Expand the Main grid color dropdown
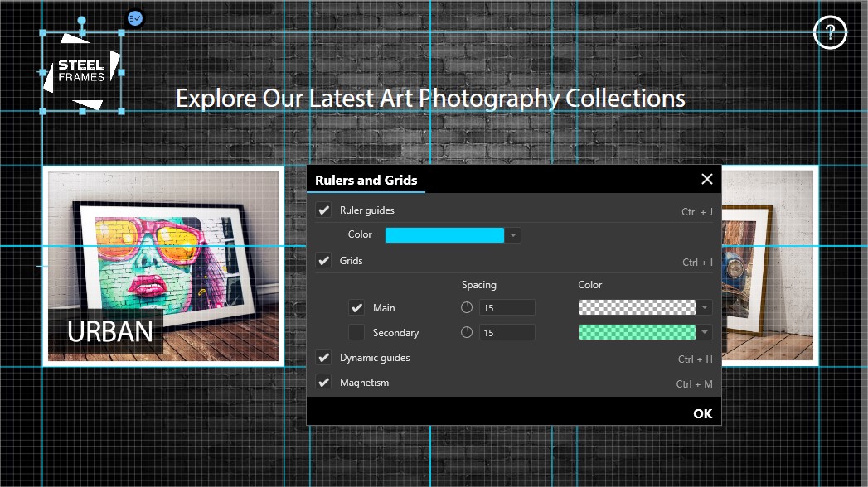The height and width of the screenshot is (487, 868). pos(705,307)
